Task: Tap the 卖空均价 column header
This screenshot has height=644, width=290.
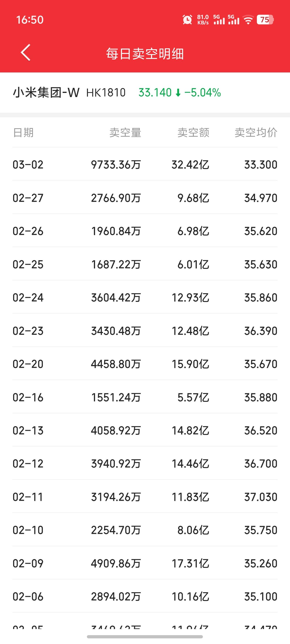Action: pos(256,132)
